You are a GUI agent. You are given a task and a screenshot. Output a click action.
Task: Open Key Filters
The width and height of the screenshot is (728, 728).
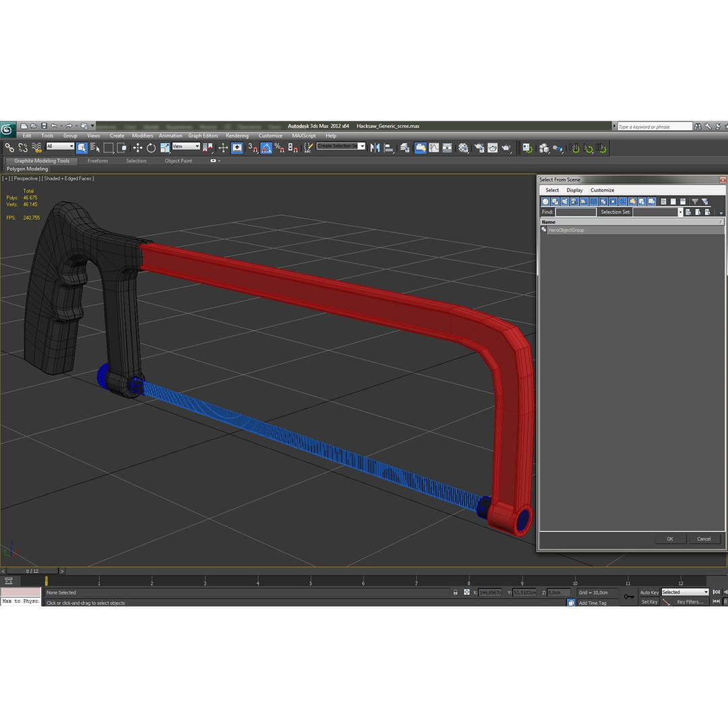(690, 602)
